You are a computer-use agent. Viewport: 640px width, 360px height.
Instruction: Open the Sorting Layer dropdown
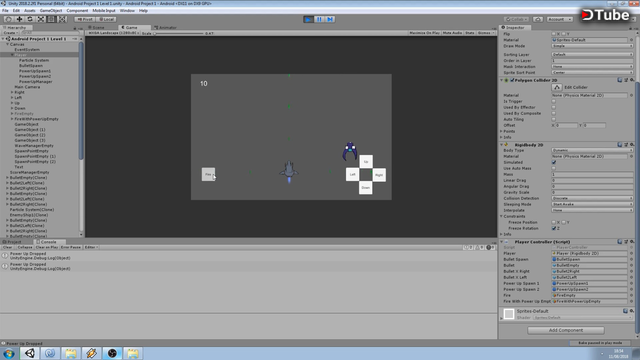click(592, 54)
